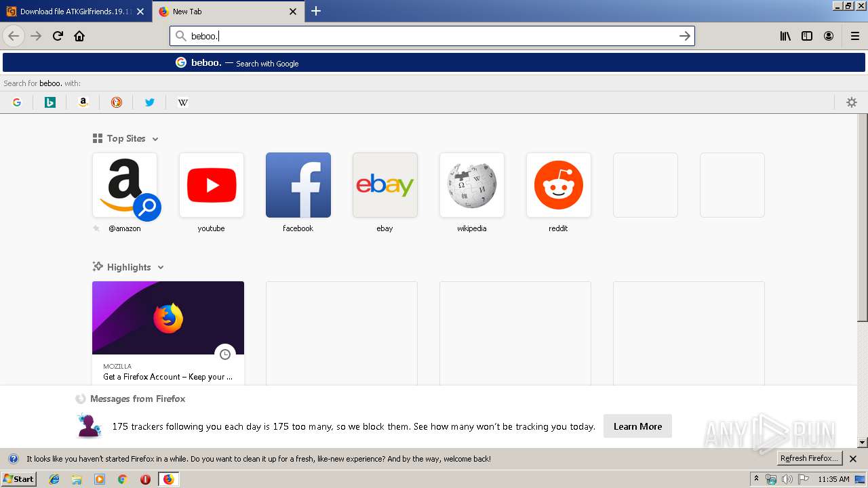
Task: Click the Messages from Firefox heading
Action: pyautogui.click(x=138, y=399)
